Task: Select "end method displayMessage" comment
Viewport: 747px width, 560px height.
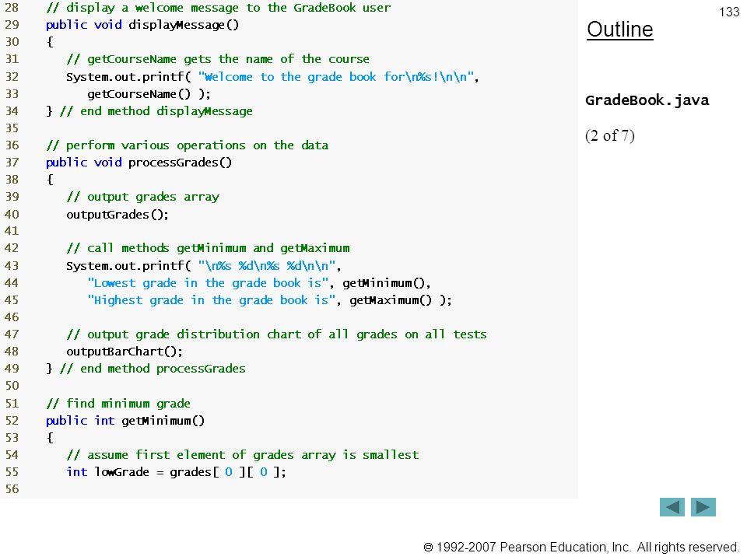Action: click(156, 111)
